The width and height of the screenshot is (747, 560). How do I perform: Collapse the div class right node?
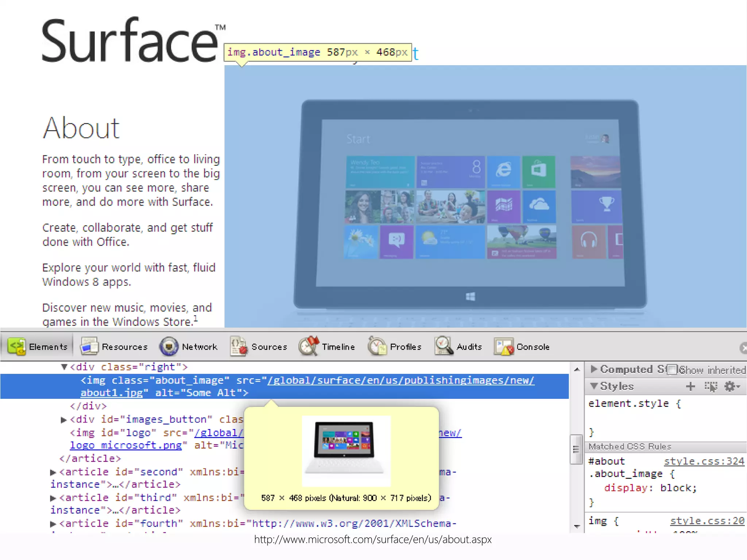click(64, 367)
